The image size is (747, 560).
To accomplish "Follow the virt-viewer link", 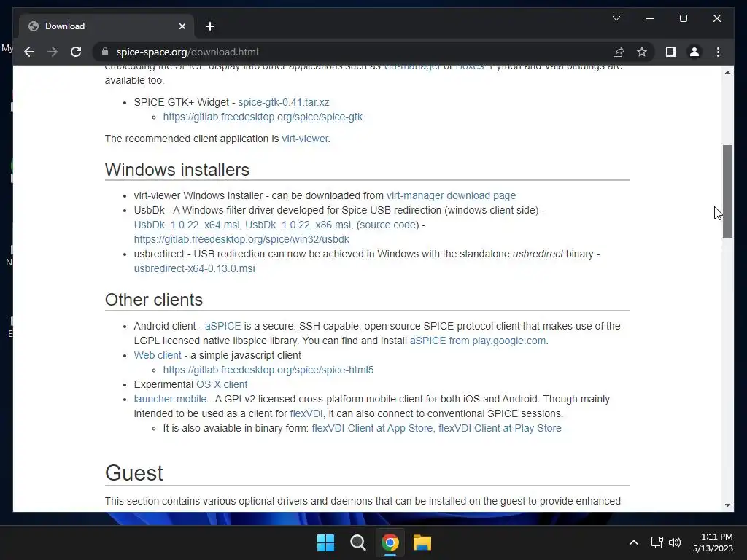I will pos(305,139).
